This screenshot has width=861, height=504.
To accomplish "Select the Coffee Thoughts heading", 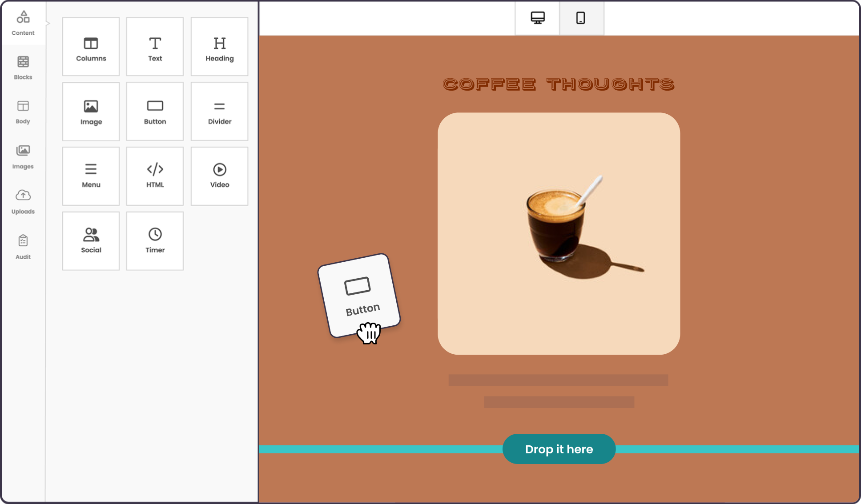I will click(559, 84).
